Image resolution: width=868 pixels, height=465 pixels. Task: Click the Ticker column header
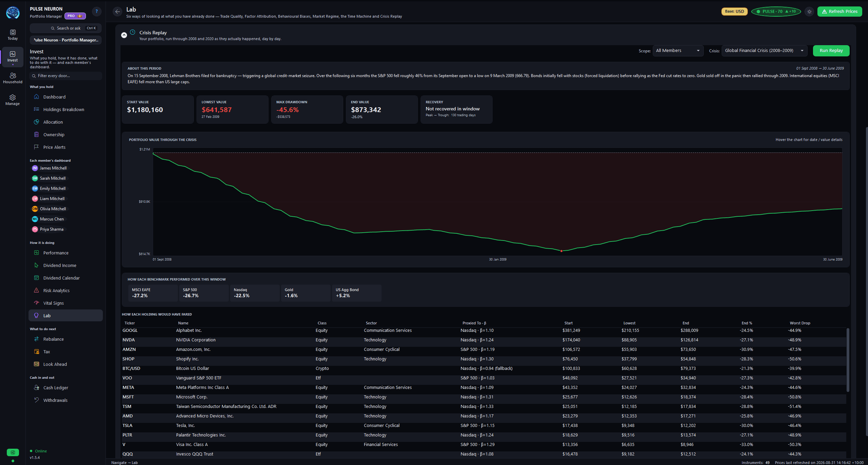point(130,323)
